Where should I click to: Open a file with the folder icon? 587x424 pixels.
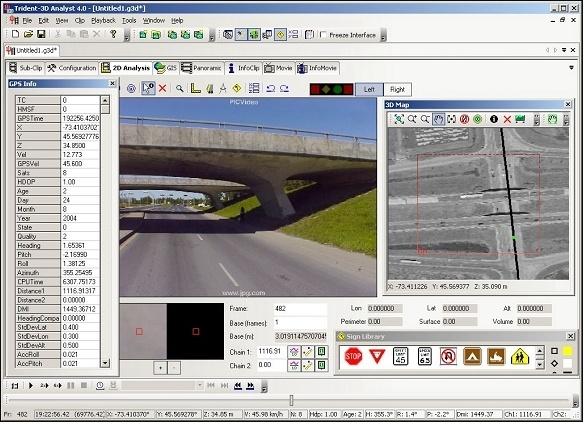(28, 34)
